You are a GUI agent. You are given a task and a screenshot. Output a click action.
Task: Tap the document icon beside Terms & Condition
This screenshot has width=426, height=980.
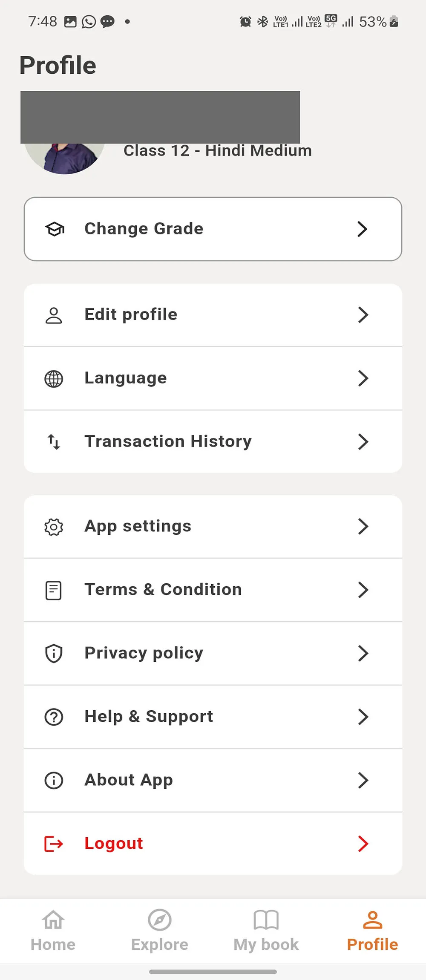pos(54,591)
